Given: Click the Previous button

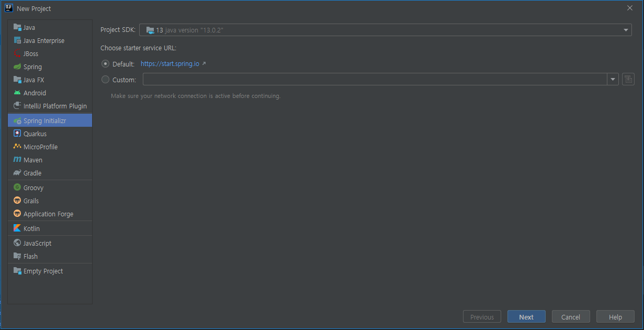Looking at the screenshot, I should (x=482, y=317).
